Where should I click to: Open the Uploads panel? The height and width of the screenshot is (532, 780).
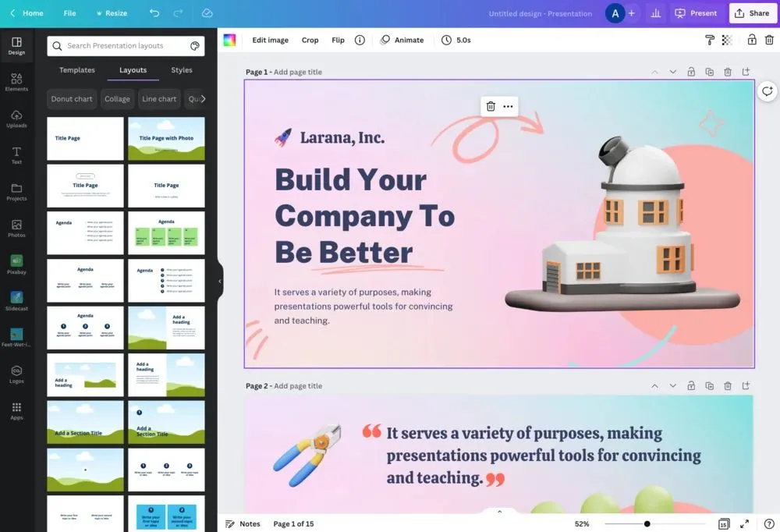click(16, 118)
